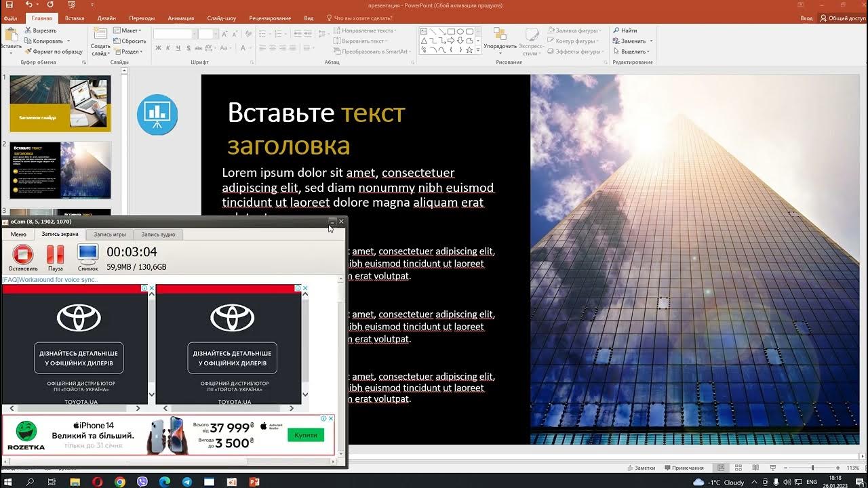The height and width of the screenshot is (488, 868).
Task: Click Найти to search the presentation
Action: point(625,30)
